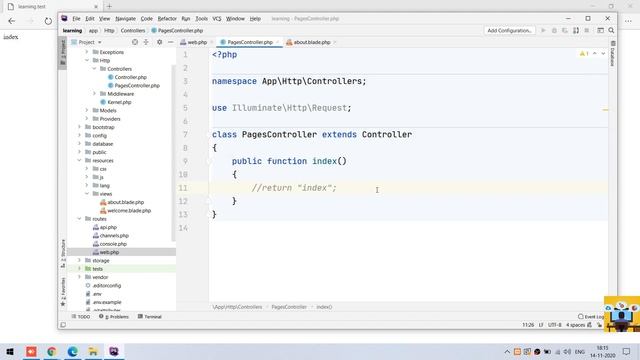Open the Refactor menu
Viewport: 640px width, 360px height.
point(167,19)
